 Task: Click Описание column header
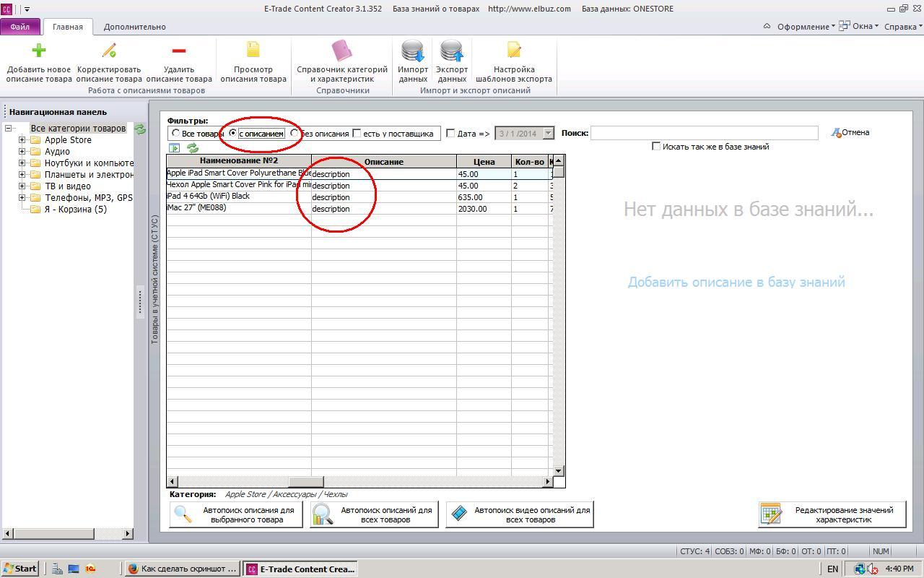point(384,161)
